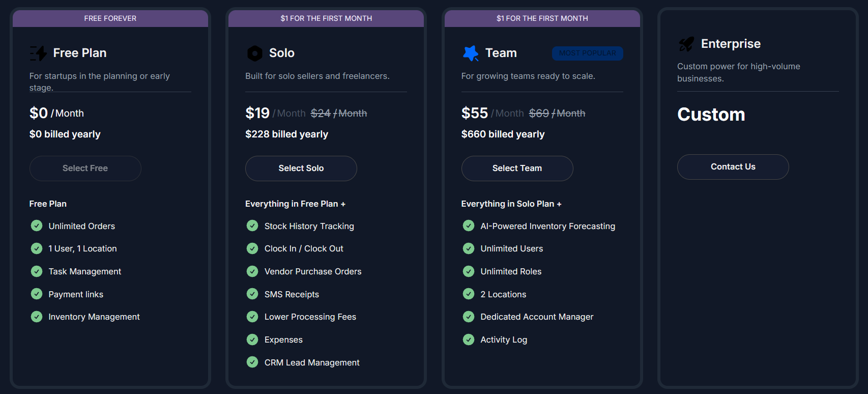Click check icon beside Vendor Purchase Orders

[252, 271]
